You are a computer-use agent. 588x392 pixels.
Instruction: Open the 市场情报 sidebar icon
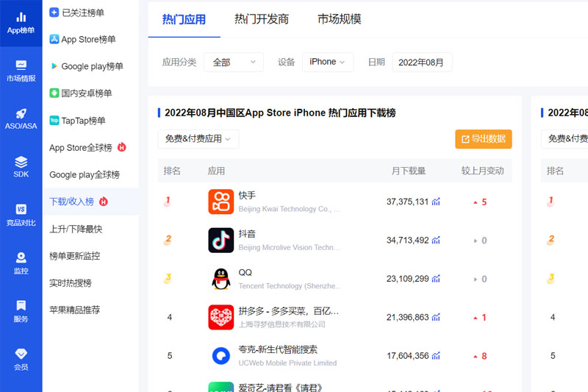[21, 65]
